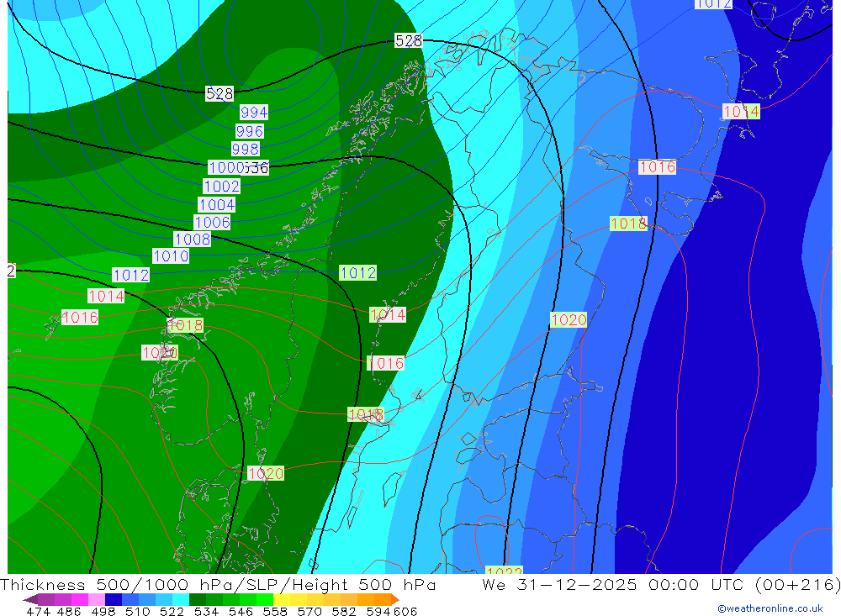Click legend value 582
This screenshot has height=616, width=841.
pyautogui.click(x=343, y=612)
